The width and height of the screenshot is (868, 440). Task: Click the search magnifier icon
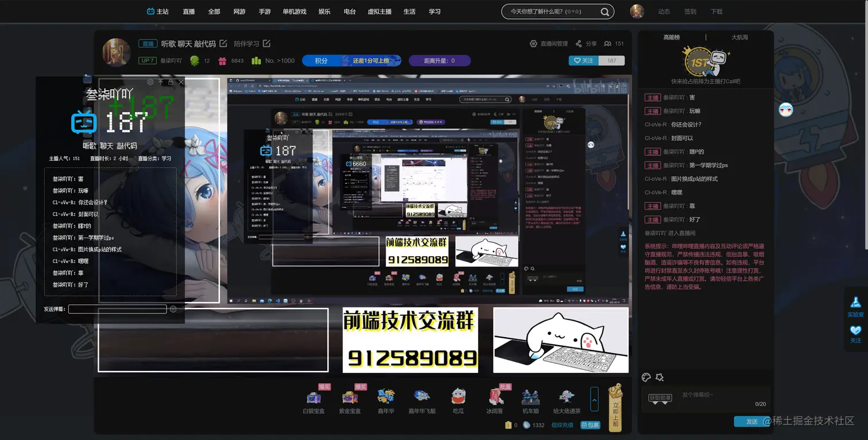[604, 11]
